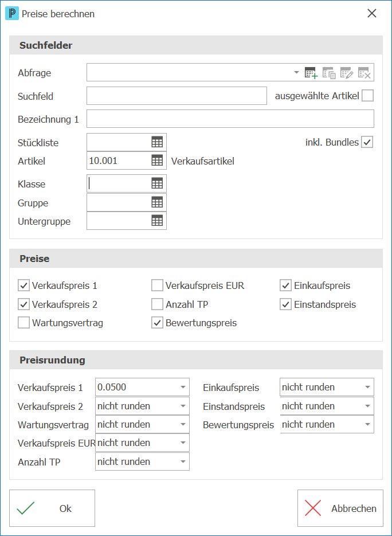Image resolution: width=392 pixels, height=536 pixels.
Task: Click the Preisrundung section header
Action: point(196,360)
